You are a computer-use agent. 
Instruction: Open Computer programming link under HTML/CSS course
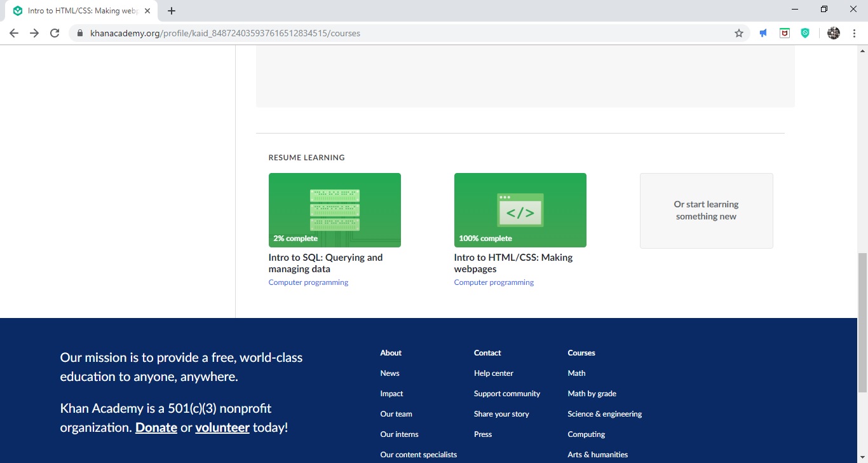pos(494,282)
